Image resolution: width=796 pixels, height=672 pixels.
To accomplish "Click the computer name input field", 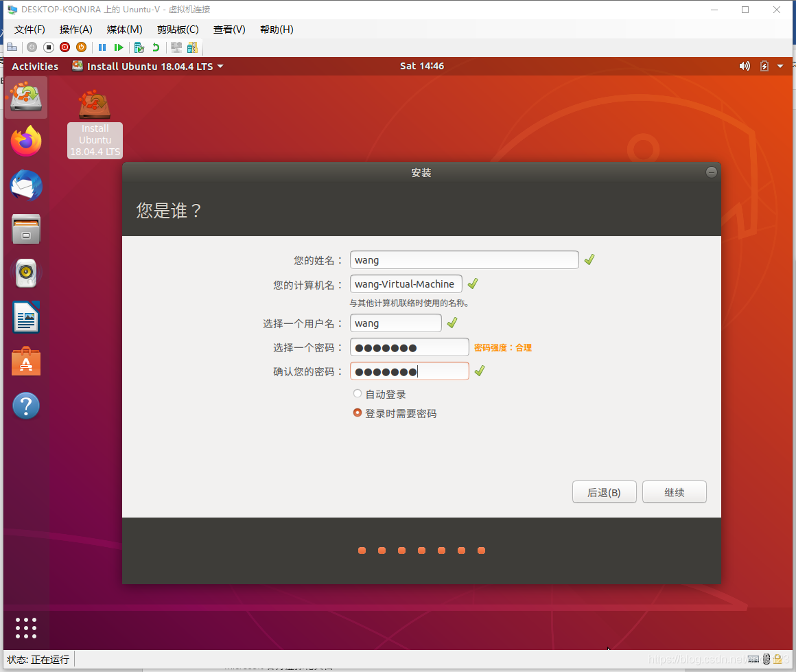I will click(x=406, y=283).
